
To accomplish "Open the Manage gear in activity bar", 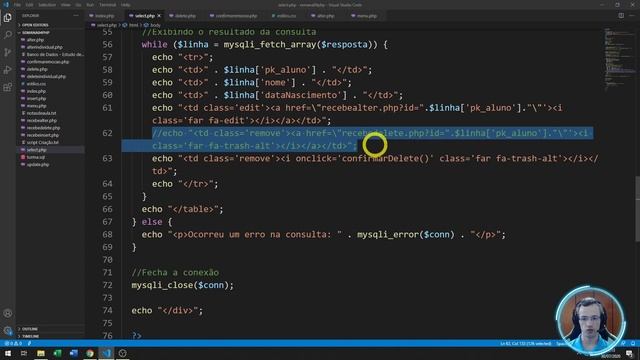I will coord(7,331).
